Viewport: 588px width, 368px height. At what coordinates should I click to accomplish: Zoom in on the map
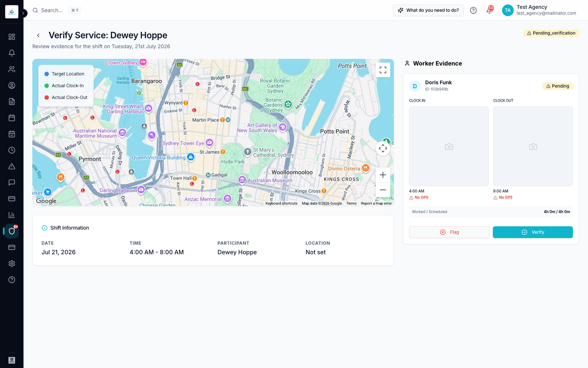click(383, 175)
